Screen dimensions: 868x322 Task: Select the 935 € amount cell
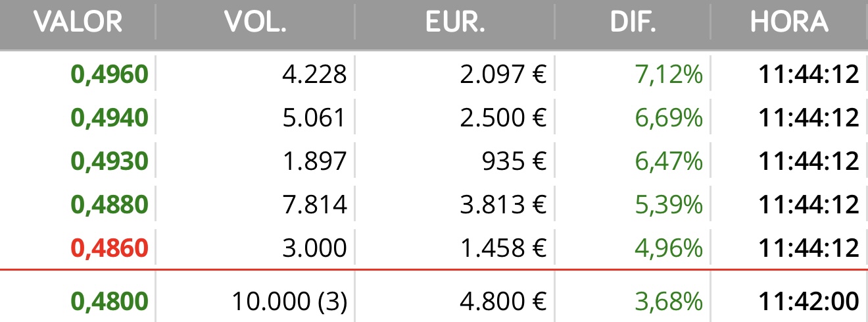pos(513,161)
